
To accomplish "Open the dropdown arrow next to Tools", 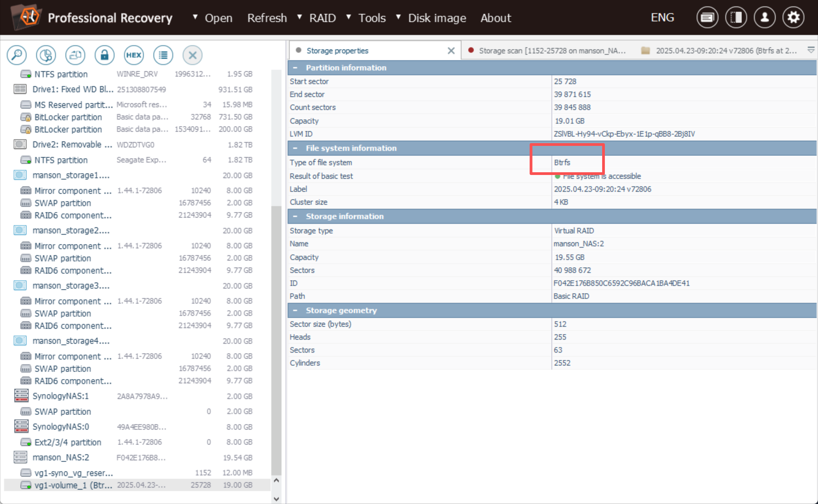I will (x=349, y=17).
